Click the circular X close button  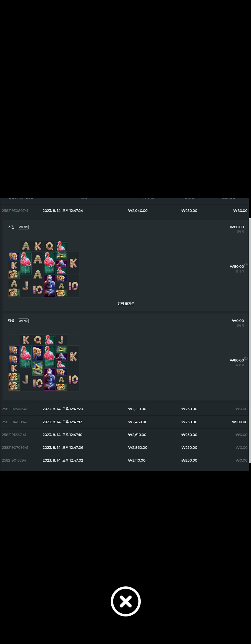(125, 601)
